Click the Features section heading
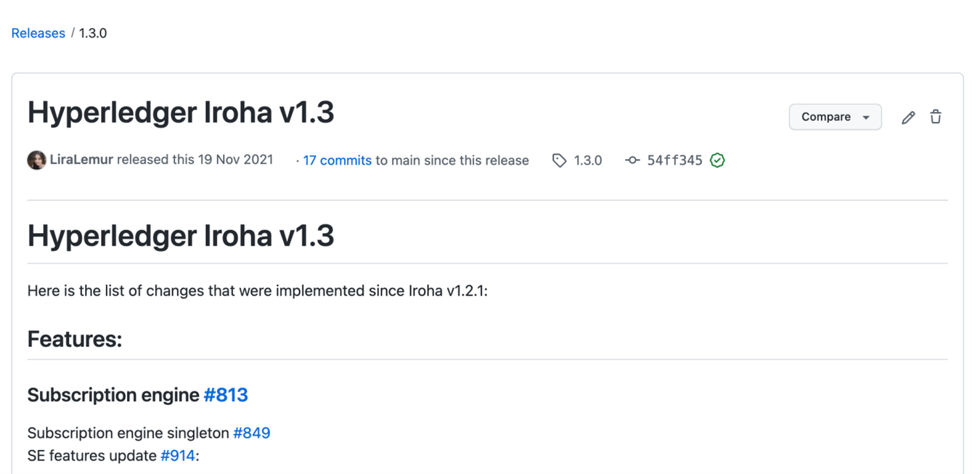Image resolution: width=980 pixels, height=474 pixels. point(74,339)
